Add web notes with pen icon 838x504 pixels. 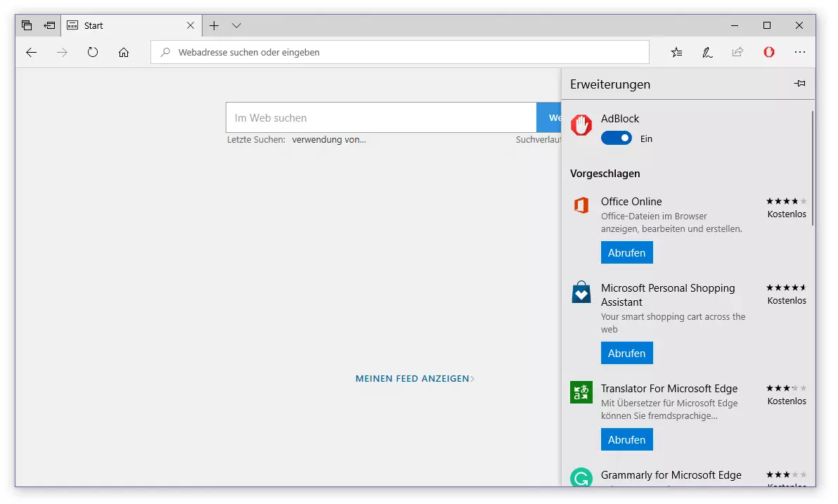pyautogui.click(x=707, y=52)
